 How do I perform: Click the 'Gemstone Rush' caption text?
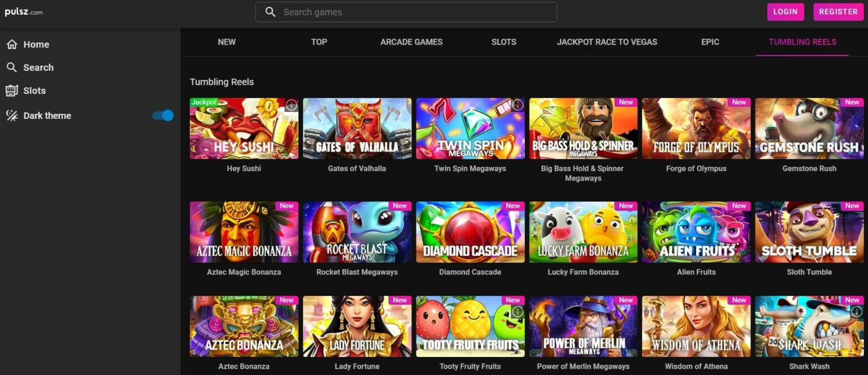point(809,169)
